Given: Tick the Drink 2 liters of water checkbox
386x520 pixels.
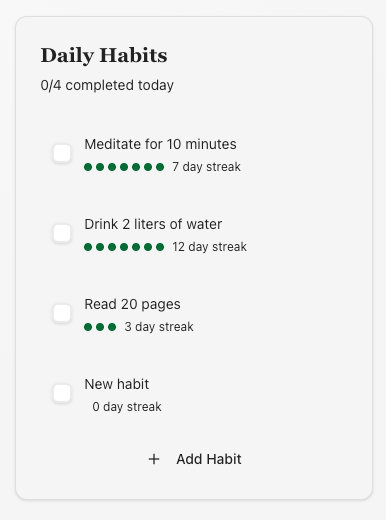Looking at the screenshot, I should [x=62, y=233].
